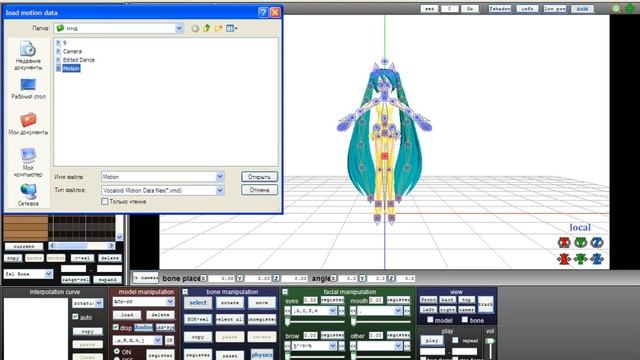Open eyes morph dropdown
Screen dimensions: 640x360
tap(332, 311)
